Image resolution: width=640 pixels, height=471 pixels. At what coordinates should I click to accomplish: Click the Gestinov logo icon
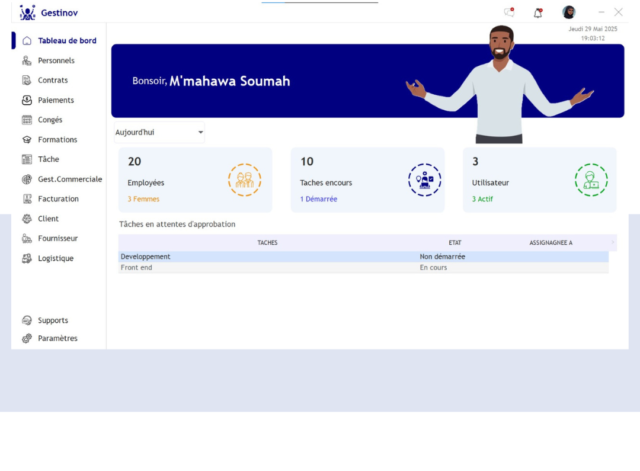point(27,13)
